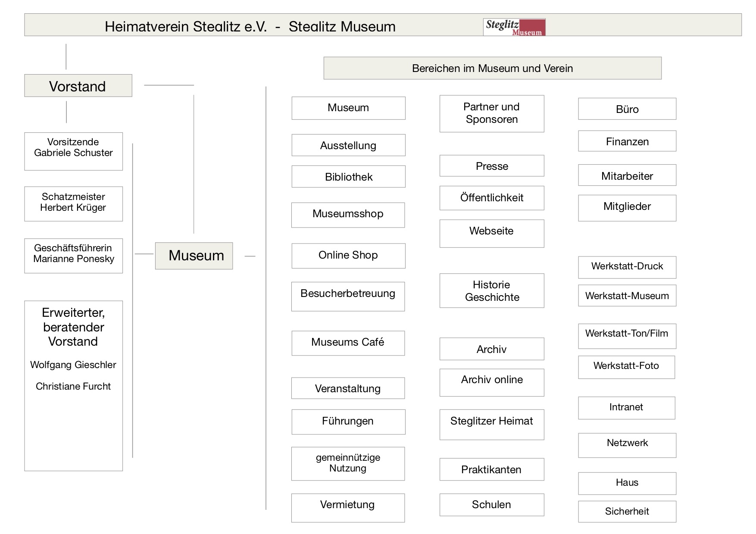Click the central Museum node

click(x=194, y=256)
